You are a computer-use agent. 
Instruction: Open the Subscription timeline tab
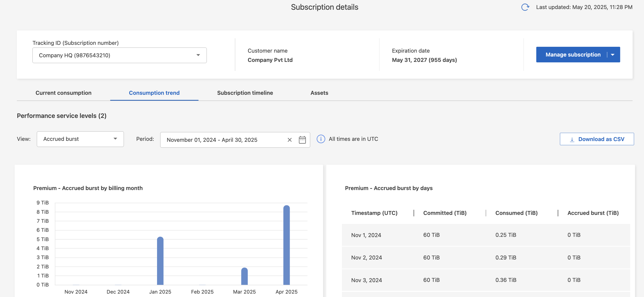pyautogui.click(x=245, y=93)
